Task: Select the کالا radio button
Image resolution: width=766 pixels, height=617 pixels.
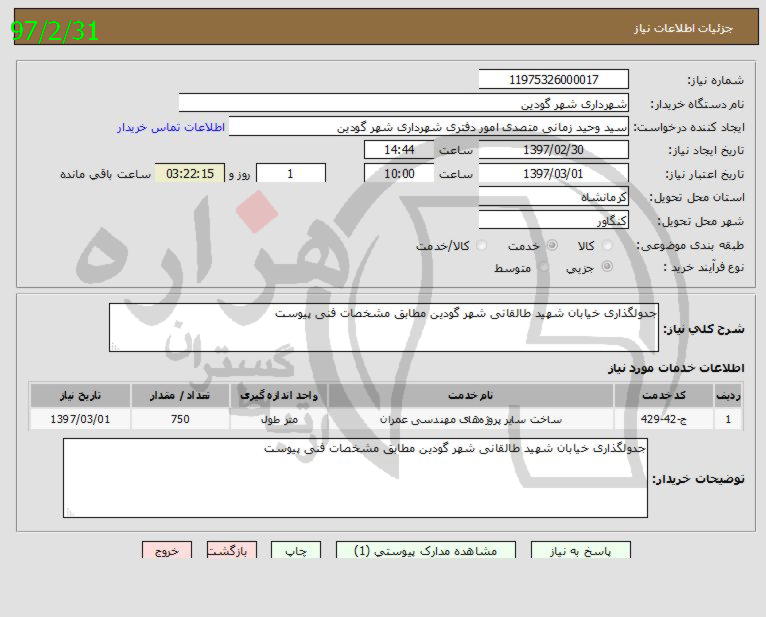Action: [607, 245]
